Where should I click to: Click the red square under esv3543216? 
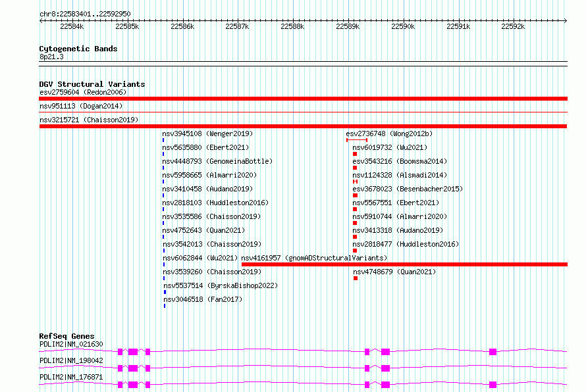(x=355, y=168)
